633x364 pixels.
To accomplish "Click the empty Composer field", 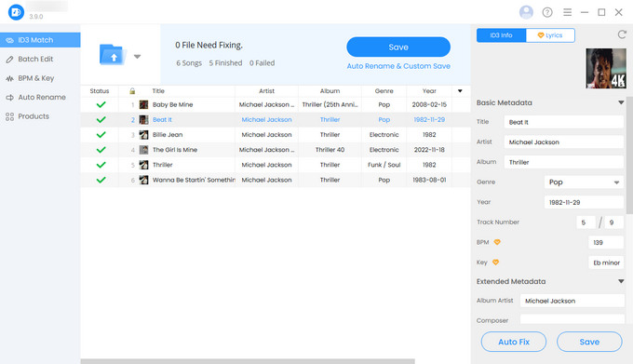I will (x=572, y=319).
